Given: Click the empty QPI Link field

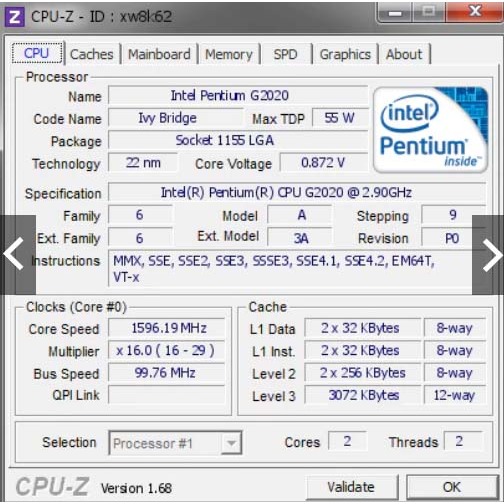Looking at the screenshot, I should click(167, 395).
